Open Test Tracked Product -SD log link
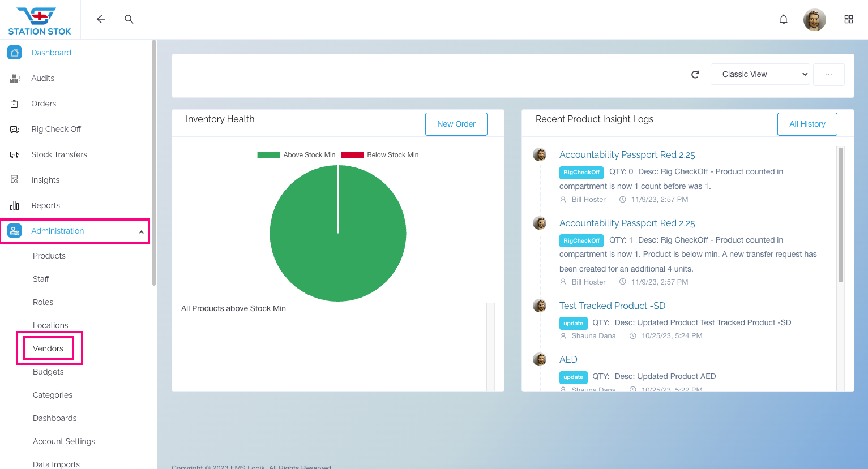Screen dimensions: 868x469 click(612, 306)
